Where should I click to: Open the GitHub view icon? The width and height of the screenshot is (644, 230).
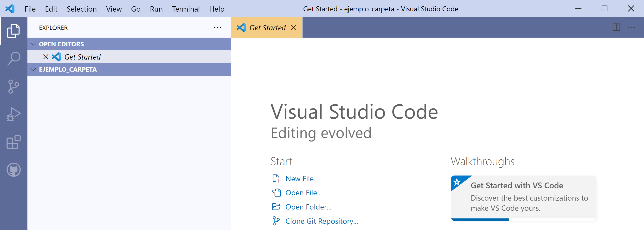click(x=13, y=170)
